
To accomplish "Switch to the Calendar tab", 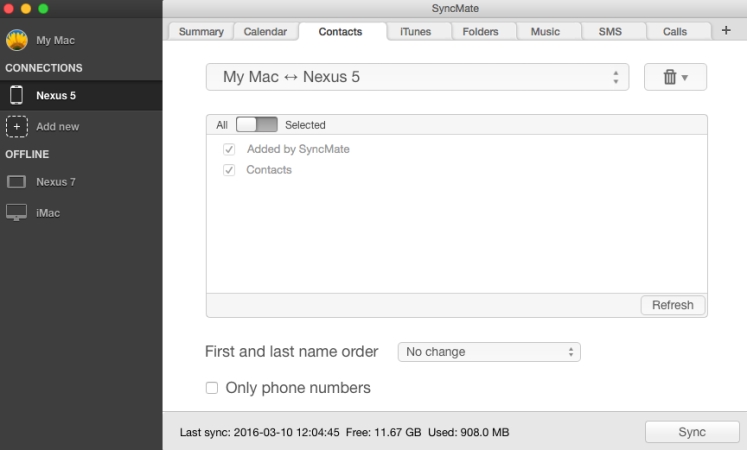I will (x=265, y=31).
